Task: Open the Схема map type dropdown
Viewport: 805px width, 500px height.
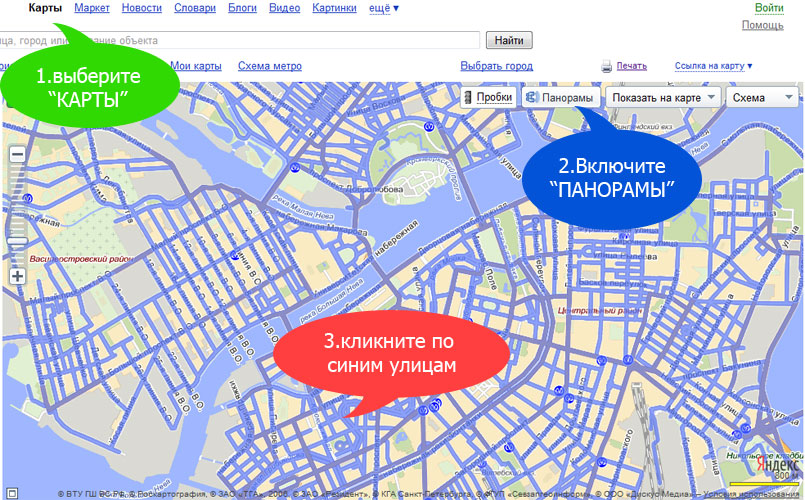Action: click(762, 97)
